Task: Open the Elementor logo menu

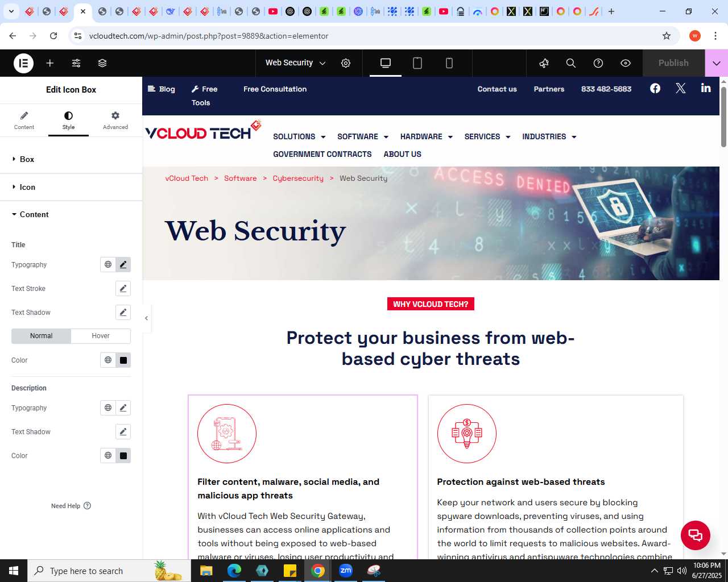Action: click(x=23, y=63)
